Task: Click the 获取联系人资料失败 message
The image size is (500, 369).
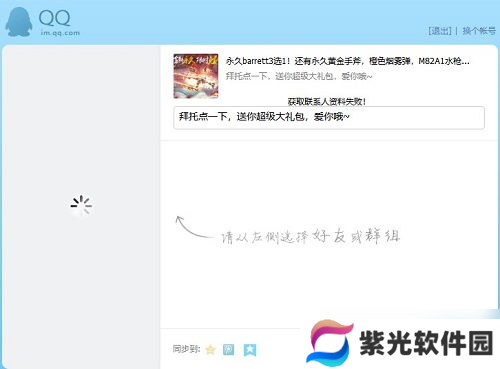Action: (327, 101)
